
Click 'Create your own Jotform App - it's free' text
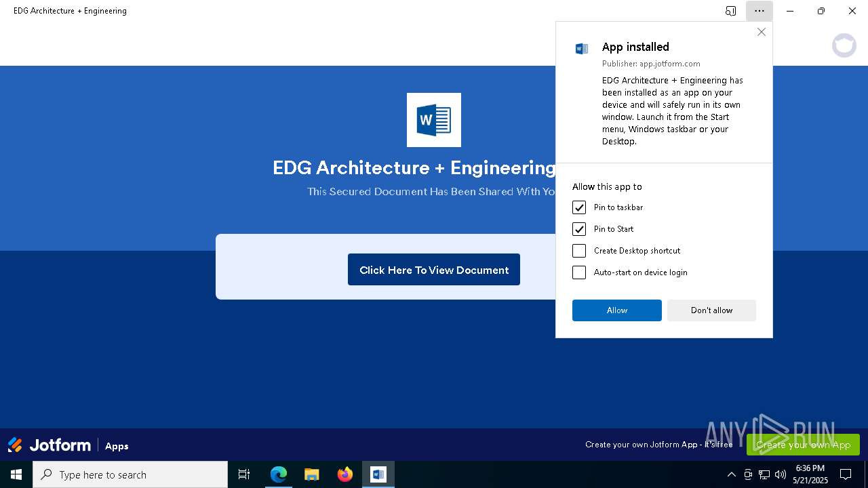(659, 445)
